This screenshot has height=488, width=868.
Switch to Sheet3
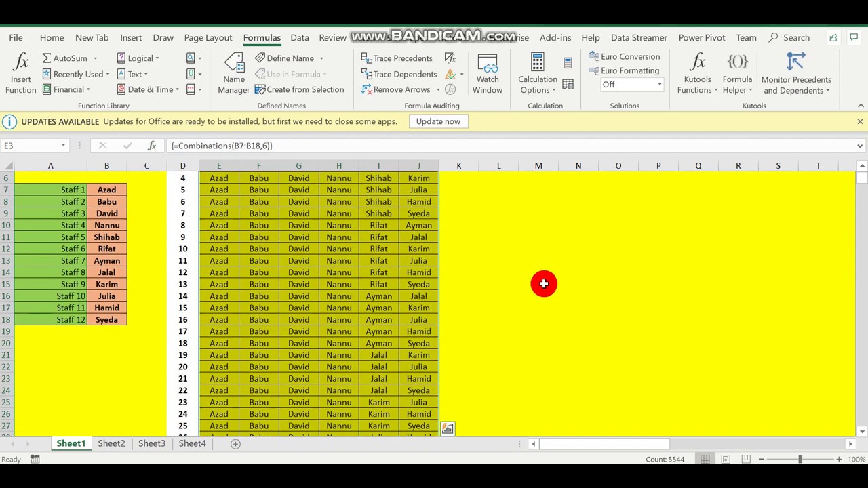point(152,443)
